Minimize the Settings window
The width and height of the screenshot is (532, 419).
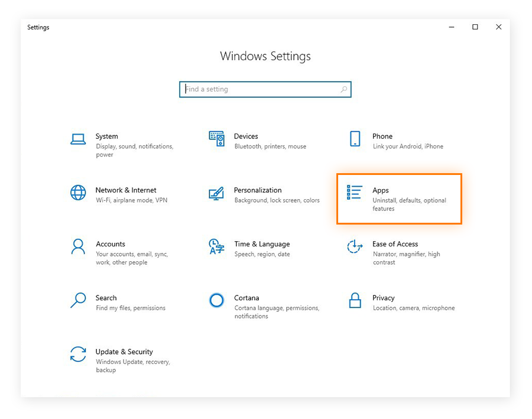[452, 27]
